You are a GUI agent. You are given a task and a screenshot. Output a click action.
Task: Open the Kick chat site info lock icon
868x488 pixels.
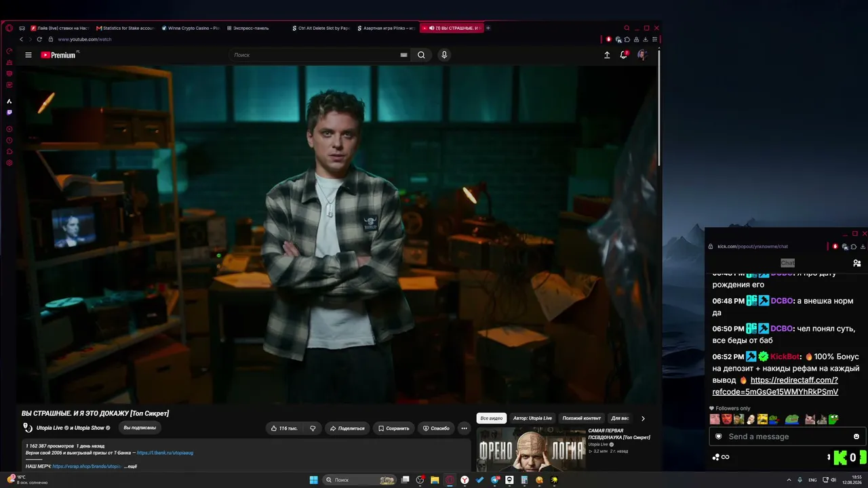(711, 247)
